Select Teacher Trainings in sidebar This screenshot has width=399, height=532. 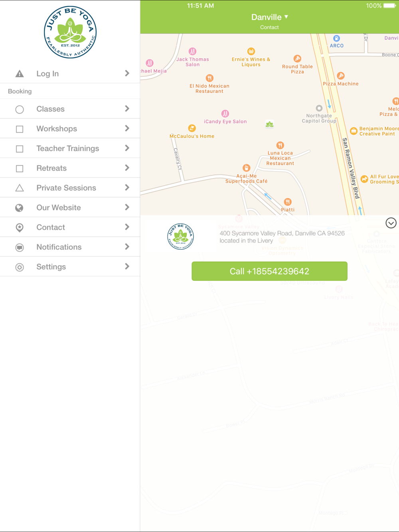70,148
